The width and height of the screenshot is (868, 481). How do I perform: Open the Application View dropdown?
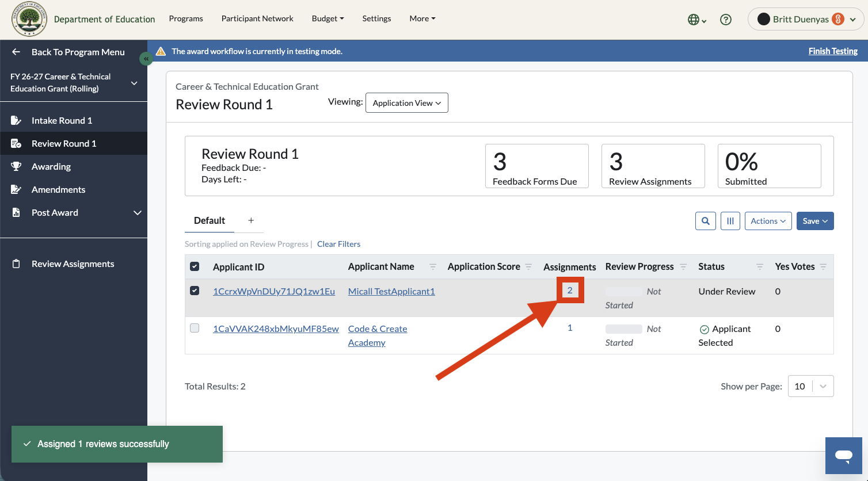point(407,103)
